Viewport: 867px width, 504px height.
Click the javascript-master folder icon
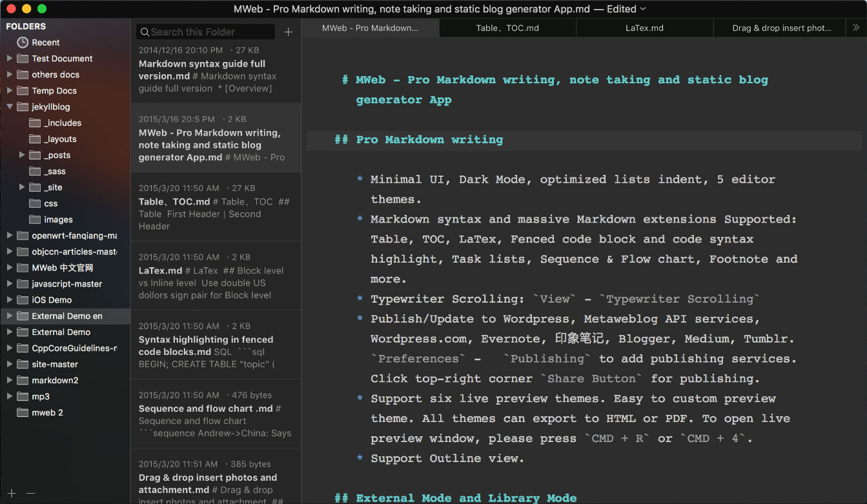coord(23,284)
